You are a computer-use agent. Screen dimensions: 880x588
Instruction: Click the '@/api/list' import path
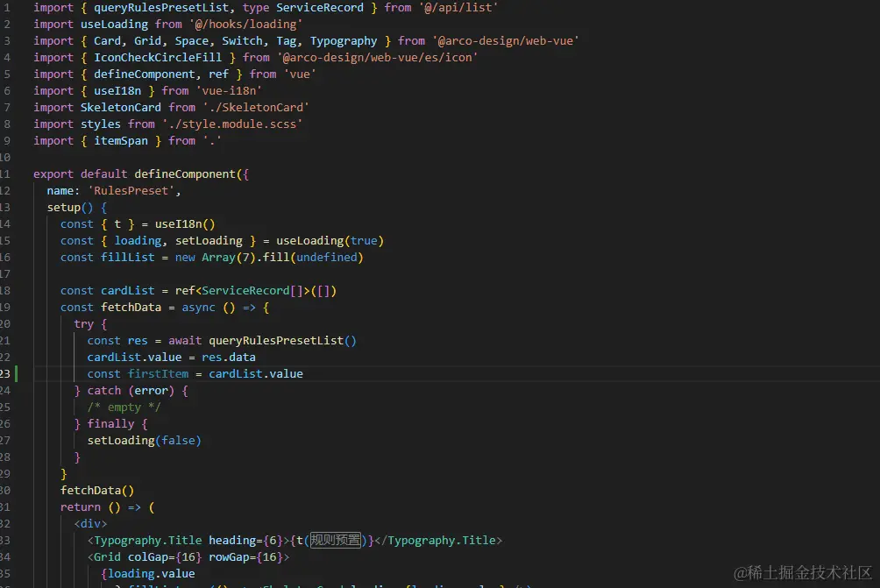coord(458,8)
